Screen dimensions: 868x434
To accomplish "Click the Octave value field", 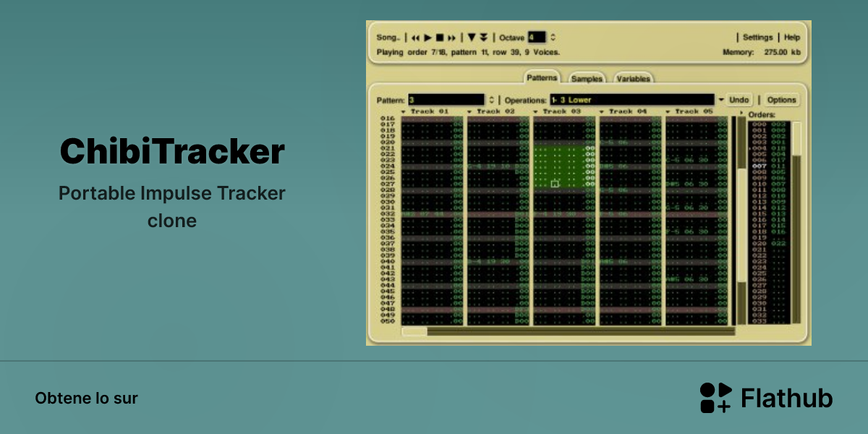I will pyautogui.click(x=537, y=38).
